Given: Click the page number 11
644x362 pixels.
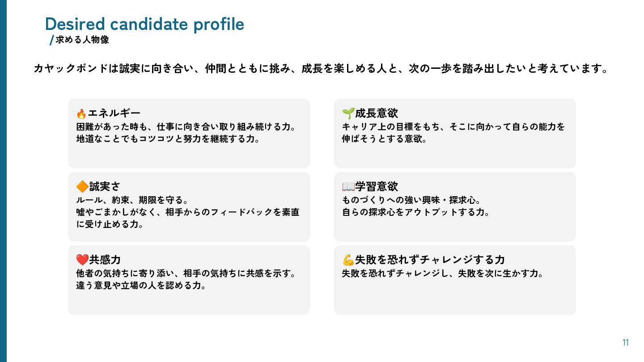Looking at the screenshot, I should click(x=625, y=343).
